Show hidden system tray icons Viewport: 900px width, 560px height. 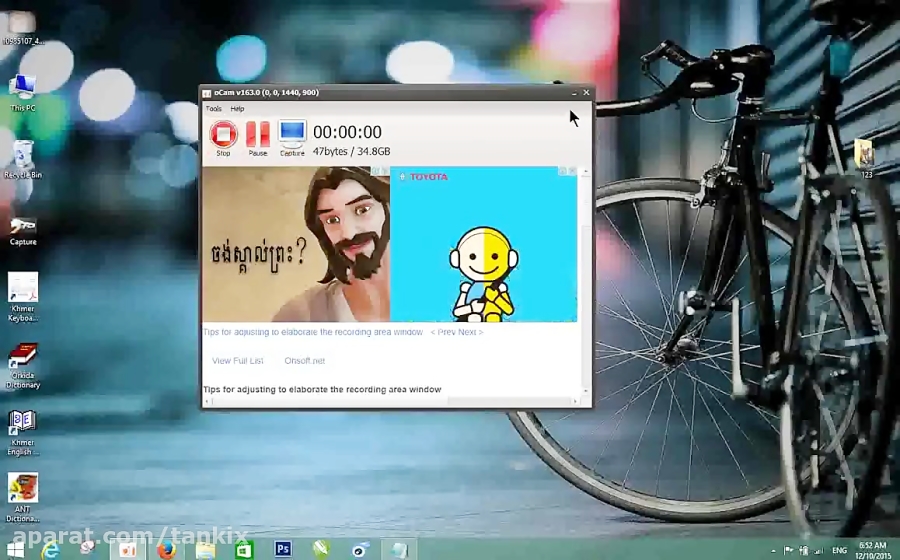point(775,550)
